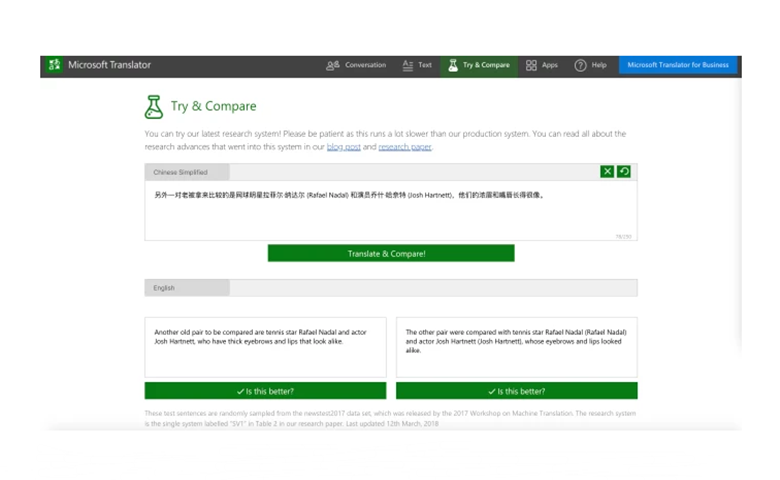Click the Text translation icon

click(x=407, y=65)
